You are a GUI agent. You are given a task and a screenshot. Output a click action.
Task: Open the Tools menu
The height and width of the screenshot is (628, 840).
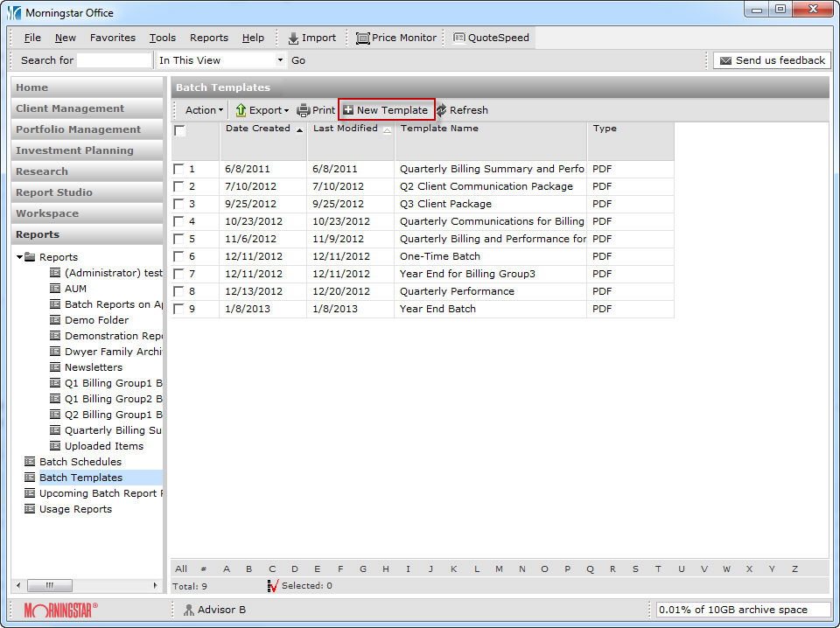point(162,38)
